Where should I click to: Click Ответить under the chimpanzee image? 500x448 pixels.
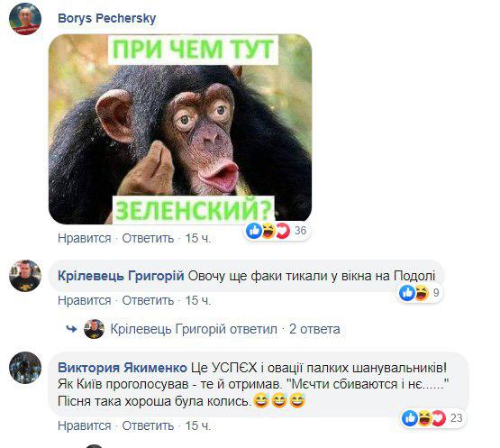[x=148, y=238]
